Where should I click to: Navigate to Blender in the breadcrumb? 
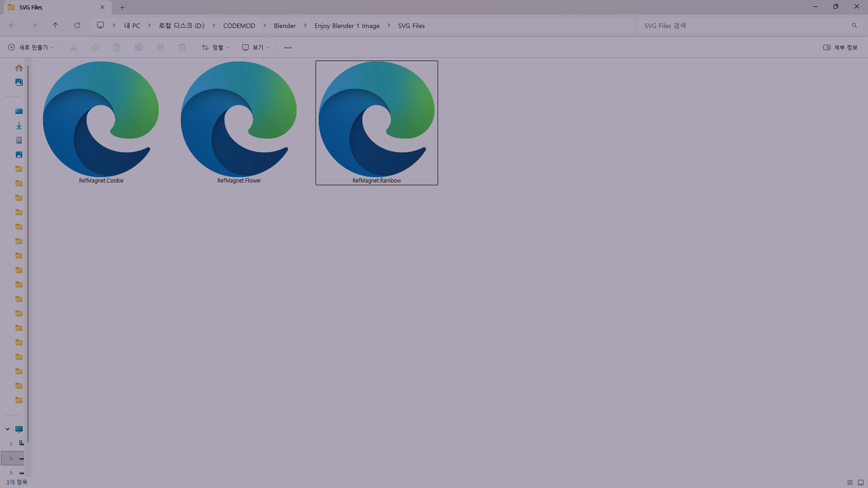click(x=284, y=26)
